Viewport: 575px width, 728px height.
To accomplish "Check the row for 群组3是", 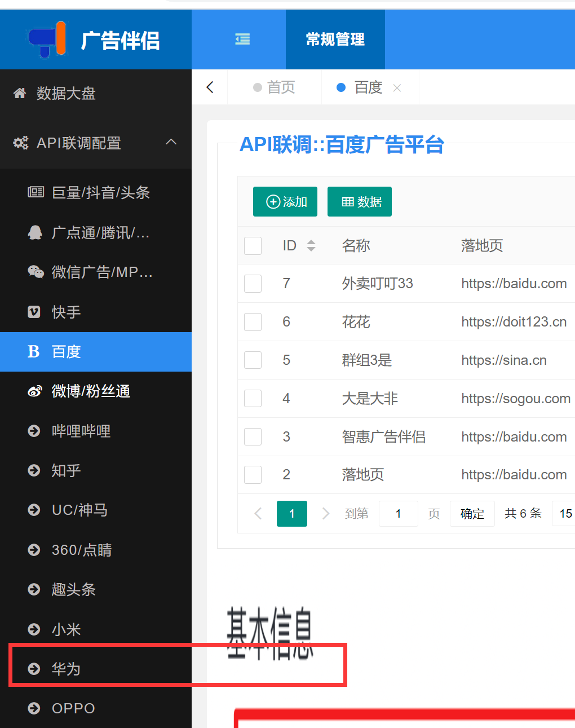I will click(253, 360).
